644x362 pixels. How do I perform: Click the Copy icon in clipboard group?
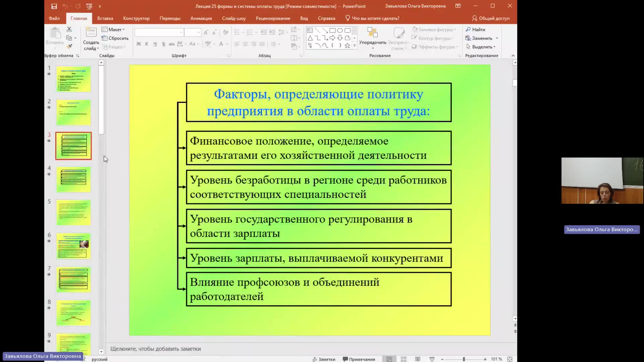(69, 38)
